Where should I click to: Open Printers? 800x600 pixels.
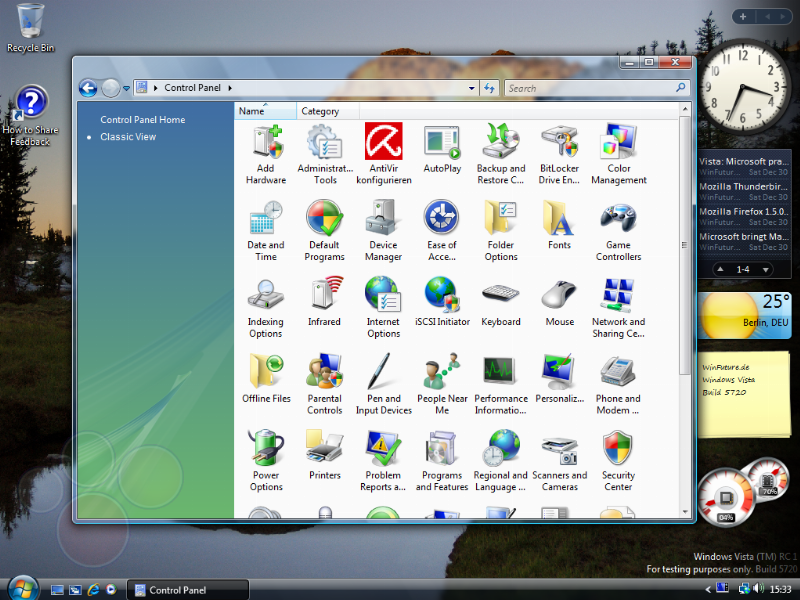pos(324,456)
